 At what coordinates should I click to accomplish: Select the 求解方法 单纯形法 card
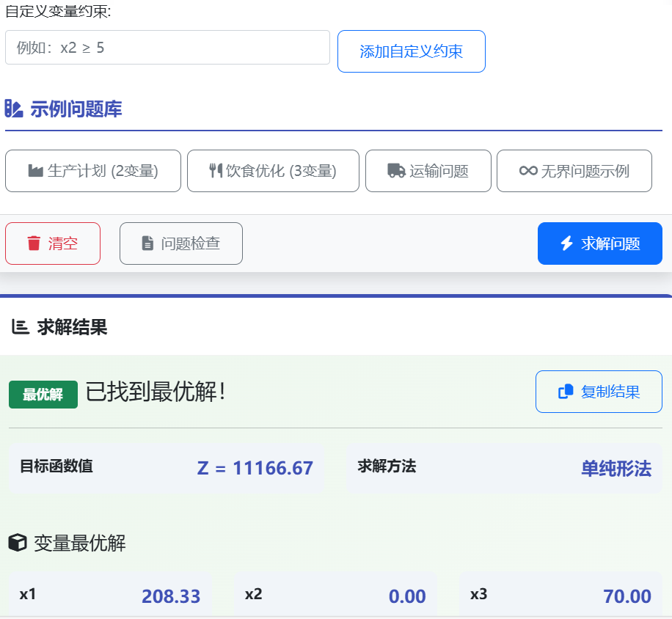(x=504, y=468)
